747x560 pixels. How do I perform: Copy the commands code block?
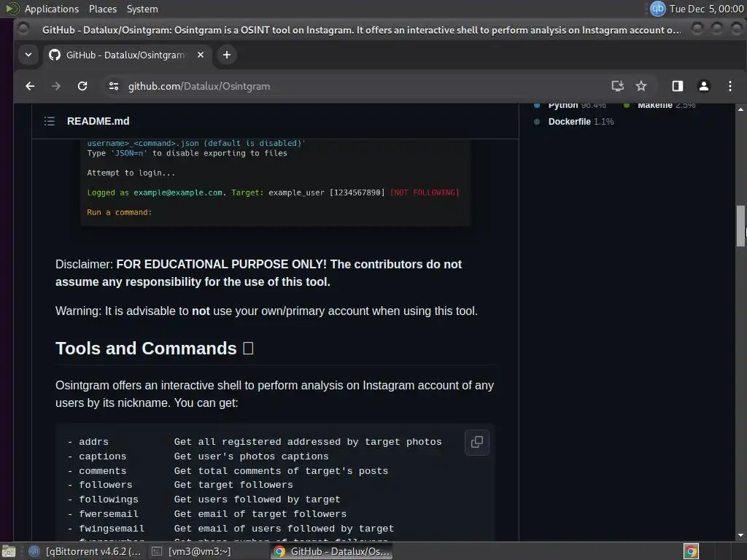(477, 443)
